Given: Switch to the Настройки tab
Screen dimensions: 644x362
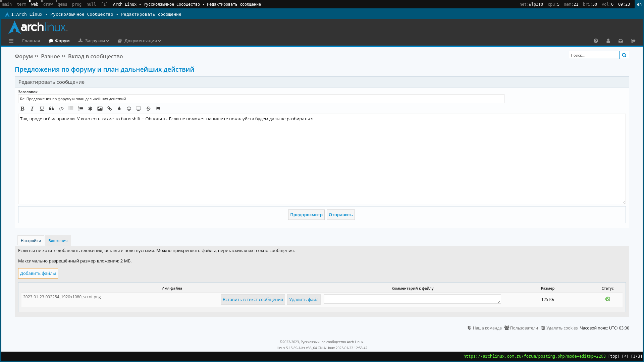Looking at the screenshot, I should pyautogui.click(x=31, y=241).
